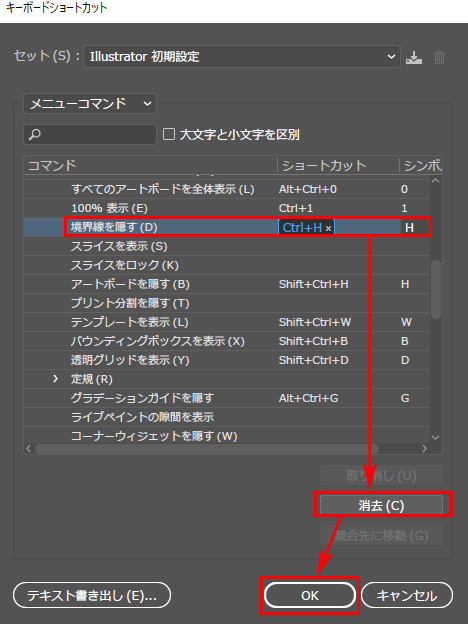468x624 pixels.
Task: Click the vertical scrollbar thumb of the command list
Action: [436, 289]
